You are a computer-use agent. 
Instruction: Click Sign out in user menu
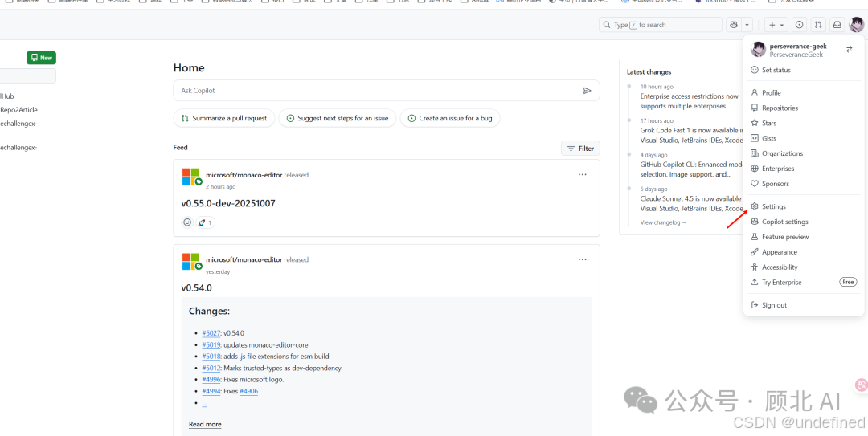point(802,305)
